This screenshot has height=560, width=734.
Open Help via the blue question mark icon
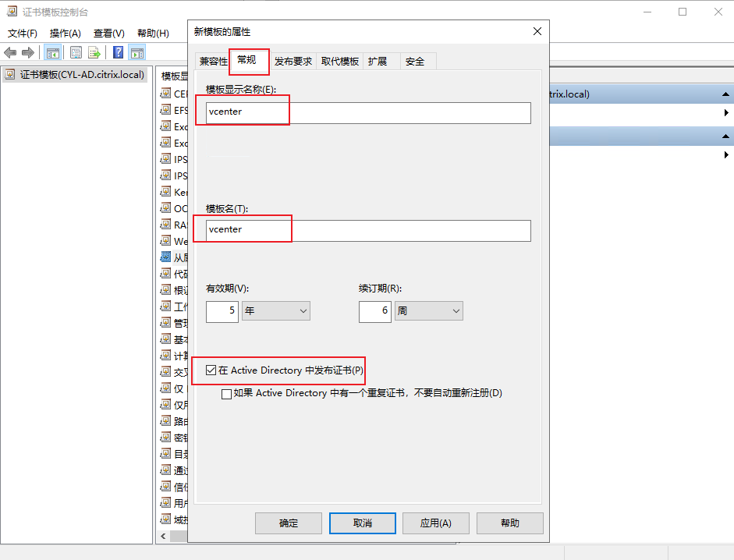[x=119, y=52]
